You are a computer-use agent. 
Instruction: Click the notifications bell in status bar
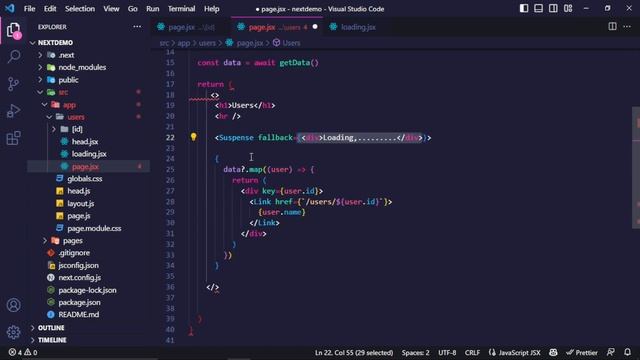coord(627,352)
